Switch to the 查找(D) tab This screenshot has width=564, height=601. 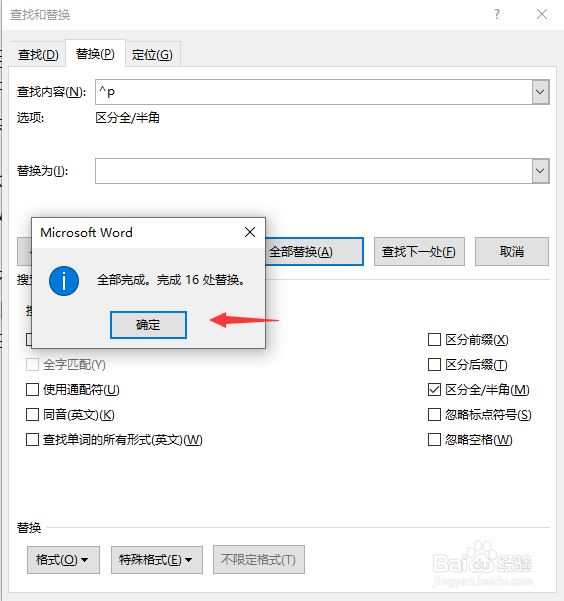[38, 54]
